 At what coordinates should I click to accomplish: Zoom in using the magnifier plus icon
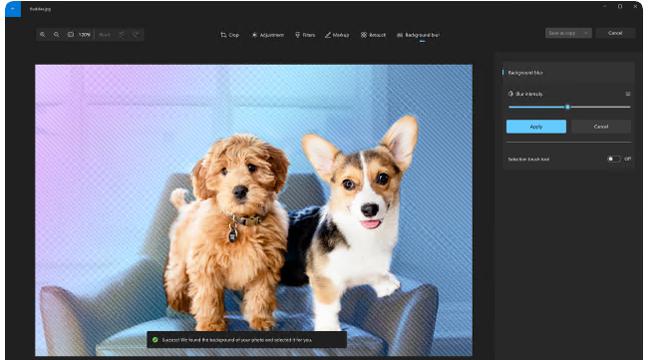(42, 35)
